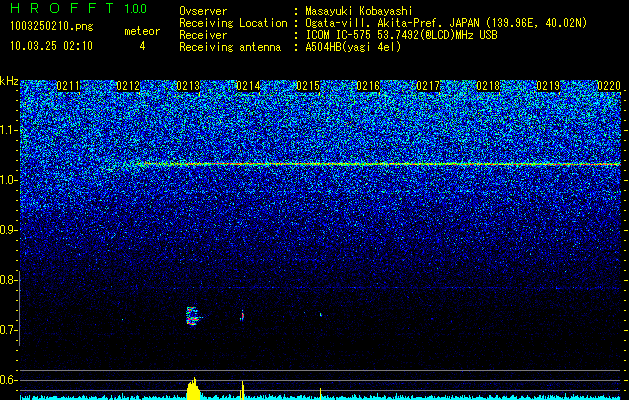The width and height of the screenshot is (629, 400).
Task: Click the faint meteor echo dot near 0215
Action: [x=321, y=315]
